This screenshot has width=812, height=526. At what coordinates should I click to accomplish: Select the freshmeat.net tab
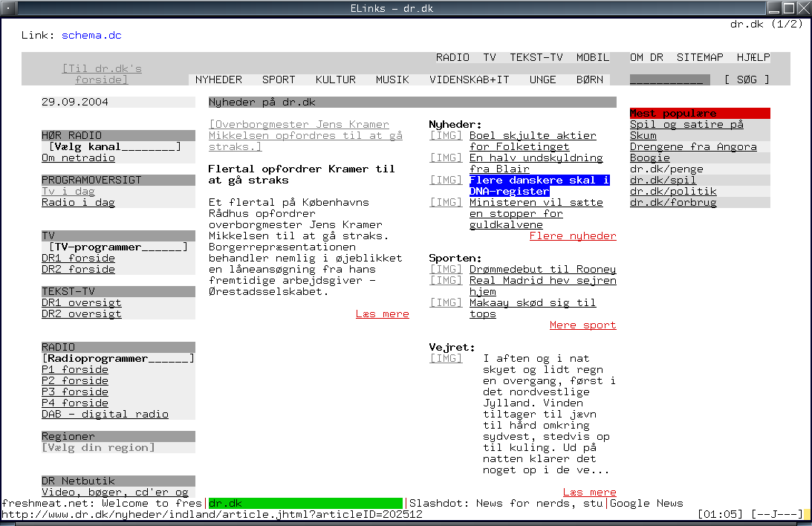[102, 504]
